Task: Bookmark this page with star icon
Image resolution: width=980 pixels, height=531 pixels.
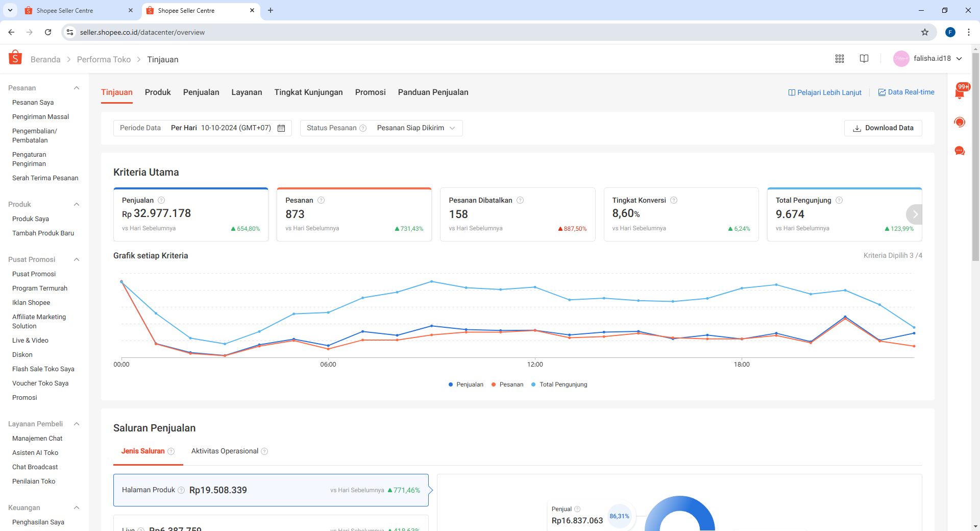Action: (925, 32)
